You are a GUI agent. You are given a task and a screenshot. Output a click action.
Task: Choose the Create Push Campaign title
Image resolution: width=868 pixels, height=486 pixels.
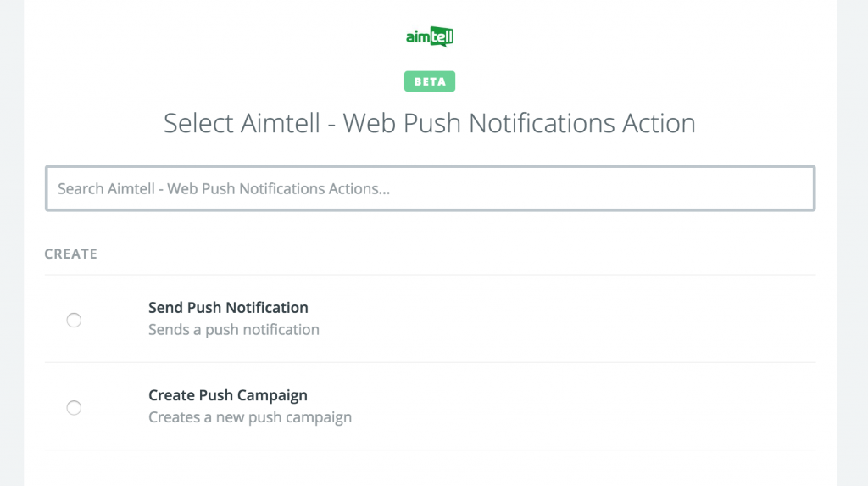(227, 395)
